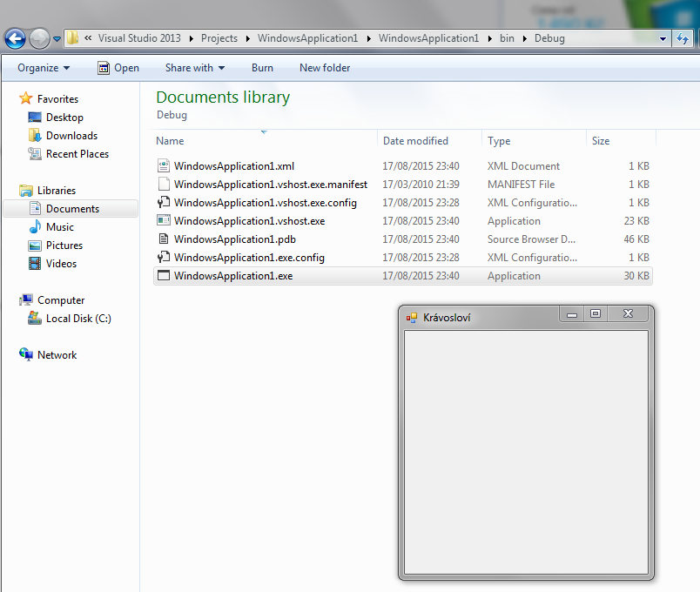Open the Music library in sidebar

tap(59, 227)
